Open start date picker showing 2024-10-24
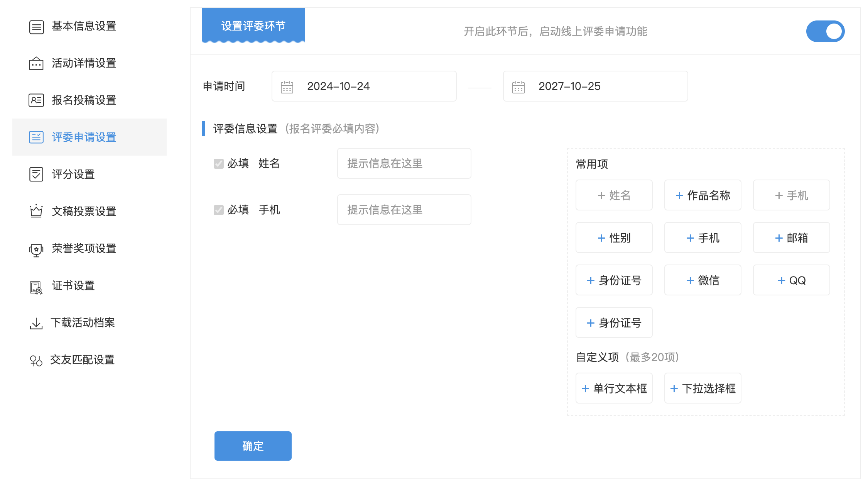 click(363, 86)
